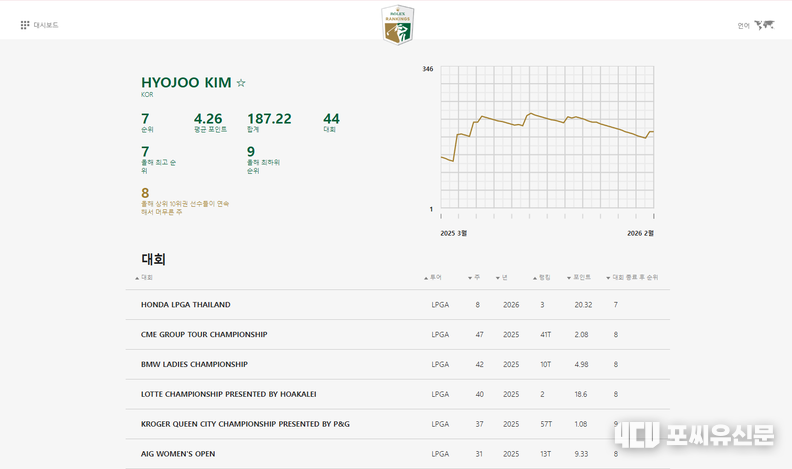Open Honda LPGA Thailand tournament row

(x=186, y=305)
